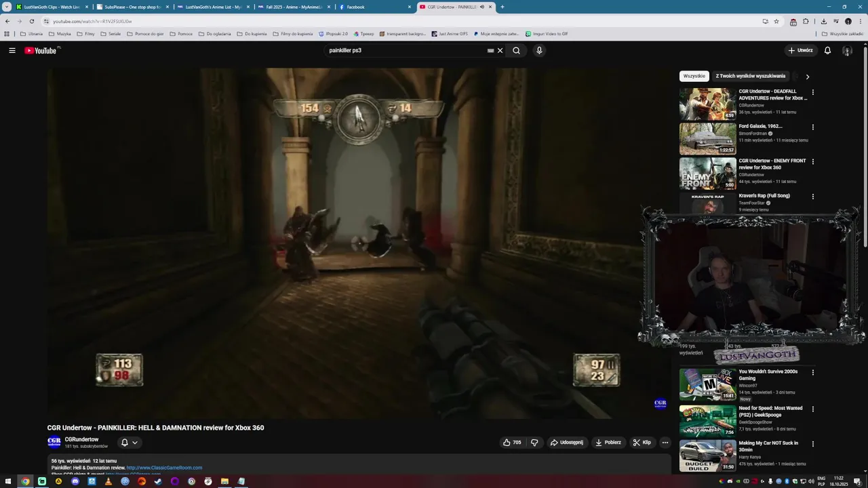Open options for Need for Speed video

(813, 409)
